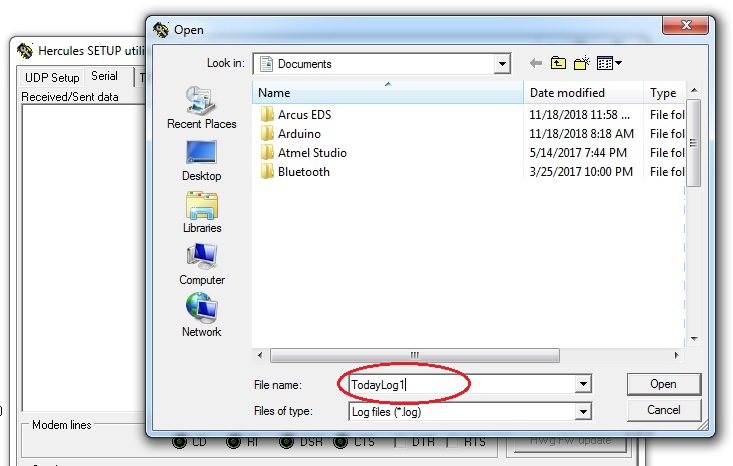Click the horizontal scrollbar left arrow
Screen dimensions: 733x466
[x=260, y=355]
